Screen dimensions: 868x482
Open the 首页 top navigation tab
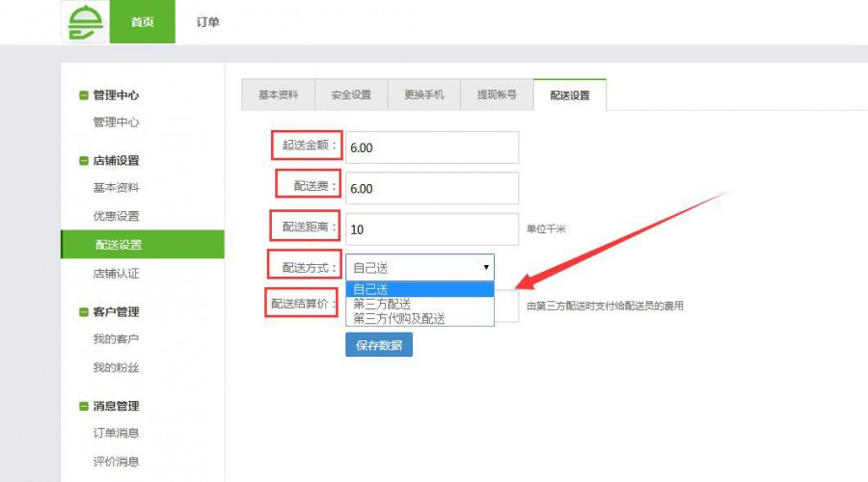pos(143,21)
